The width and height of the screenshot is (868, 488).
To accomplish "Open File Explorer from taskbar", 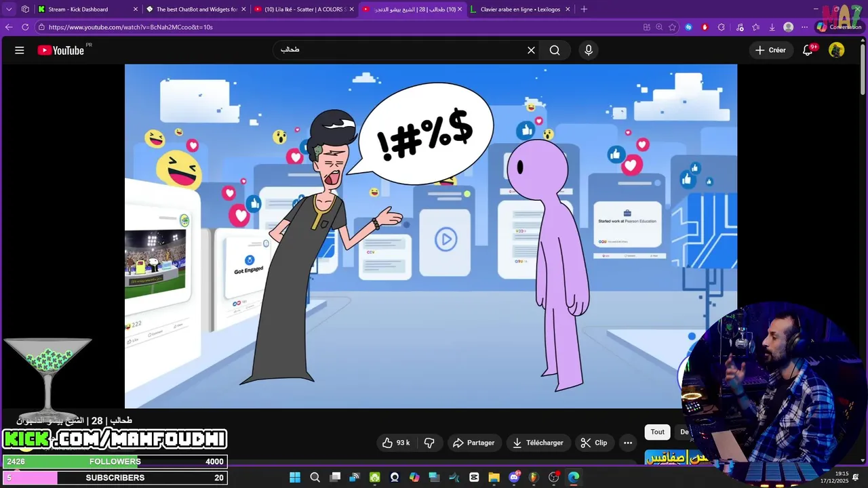I will pos(494,477).
